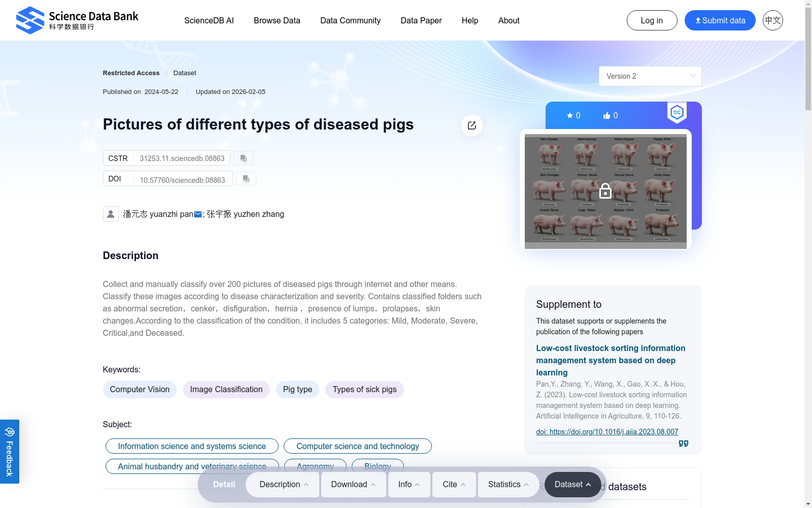Click the share icon beside the title
Viewport: 812px width, 508px height.
click(x=472, y=125)
